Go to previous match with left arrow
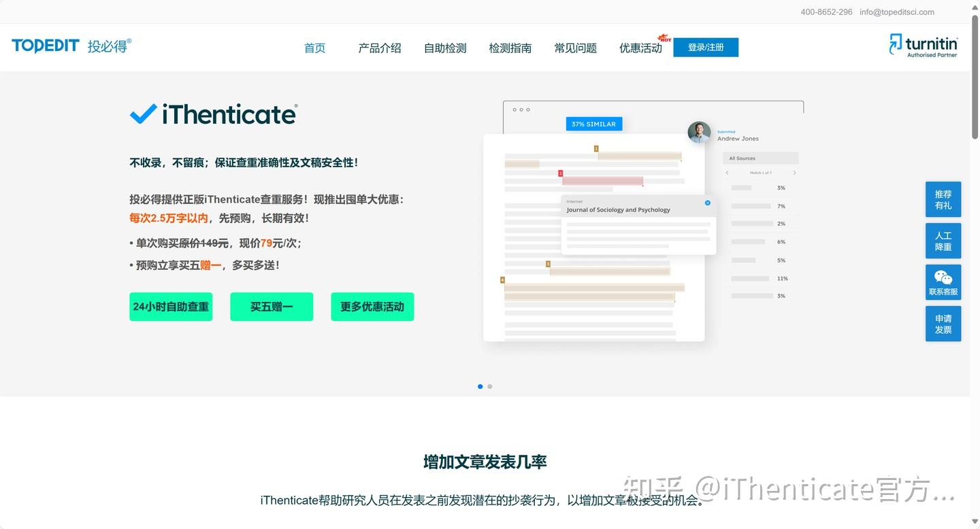Image resolution: width=980 pixels, height=529 pixels. coord(727,173)
